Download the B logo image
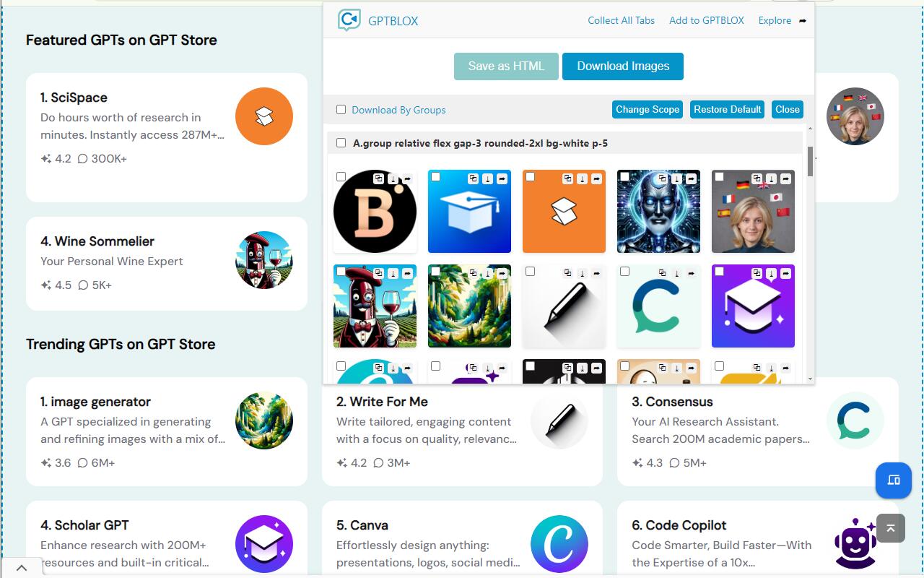The image size is (924, 578). pos(393,178)
